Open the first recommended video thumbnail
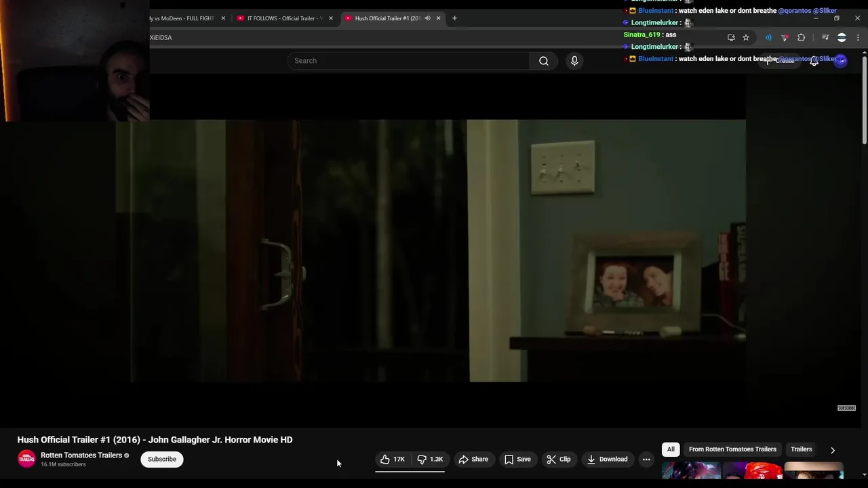Screen dimensions: 868x488 point(691,470)
